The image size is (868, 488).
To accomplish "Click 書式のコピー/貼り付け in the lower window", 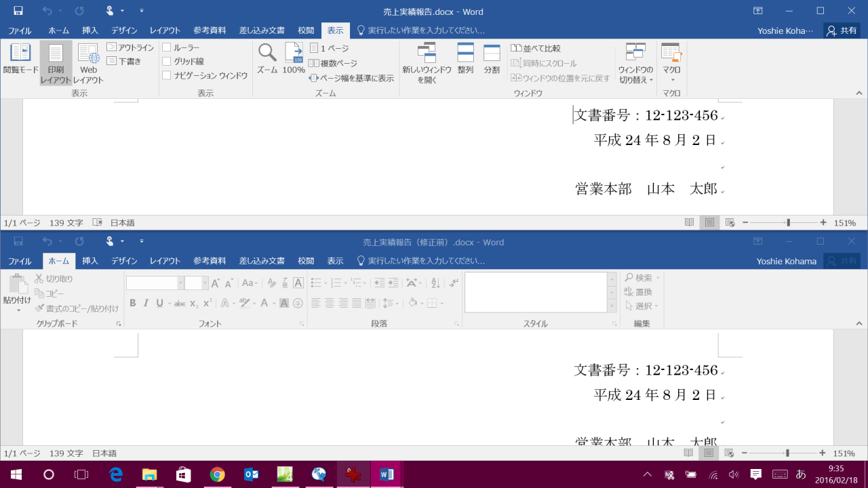I will coord(77,308).
